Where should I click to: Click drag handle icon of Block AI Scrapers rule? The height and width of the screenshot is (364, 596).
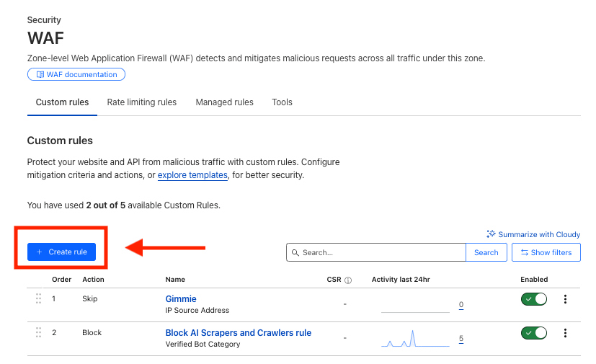38,332
